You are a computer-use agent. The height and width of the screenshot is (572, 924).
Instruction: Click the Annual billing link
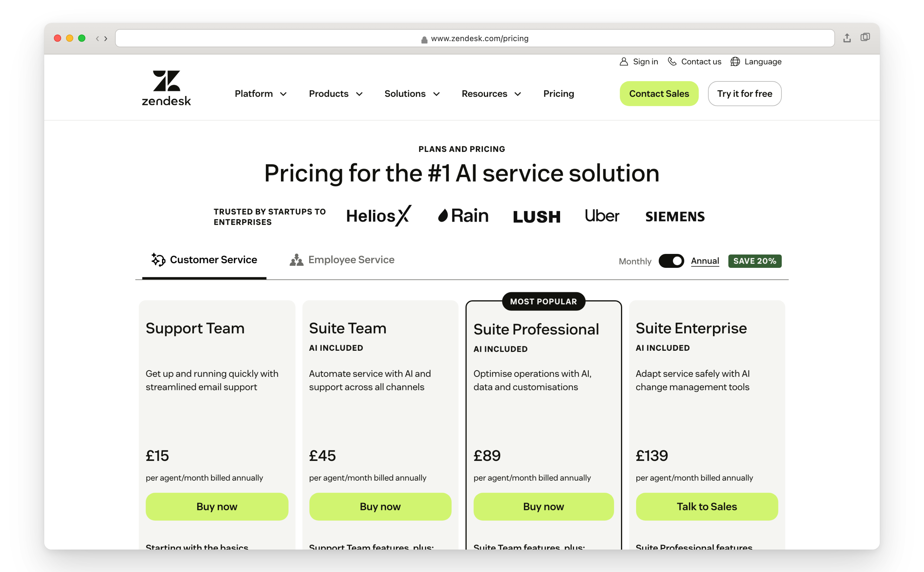705,261
